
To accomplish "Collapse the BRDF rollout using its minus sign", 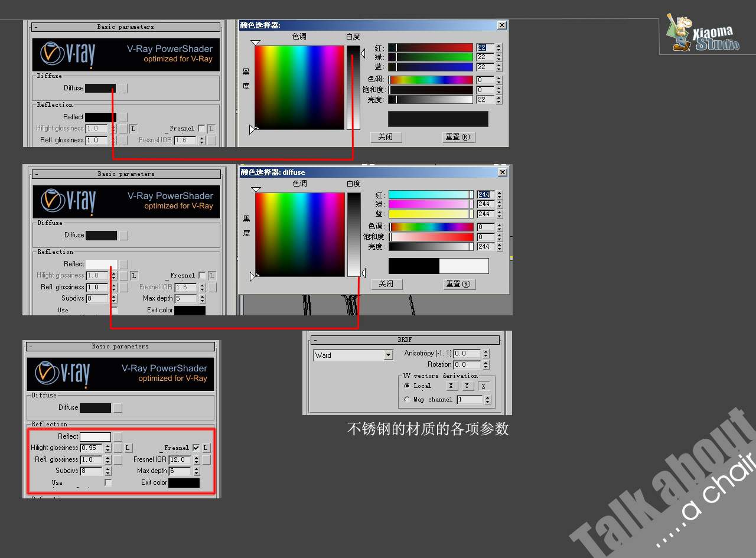I will point(315,340).
